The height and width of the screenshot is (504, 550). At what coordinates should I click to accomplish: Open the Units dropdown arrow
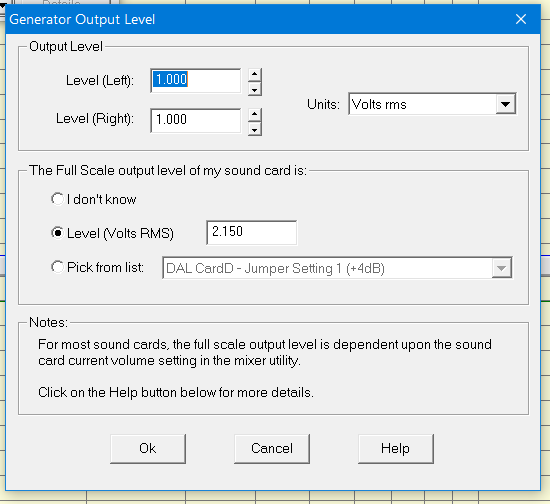(505, 104)
